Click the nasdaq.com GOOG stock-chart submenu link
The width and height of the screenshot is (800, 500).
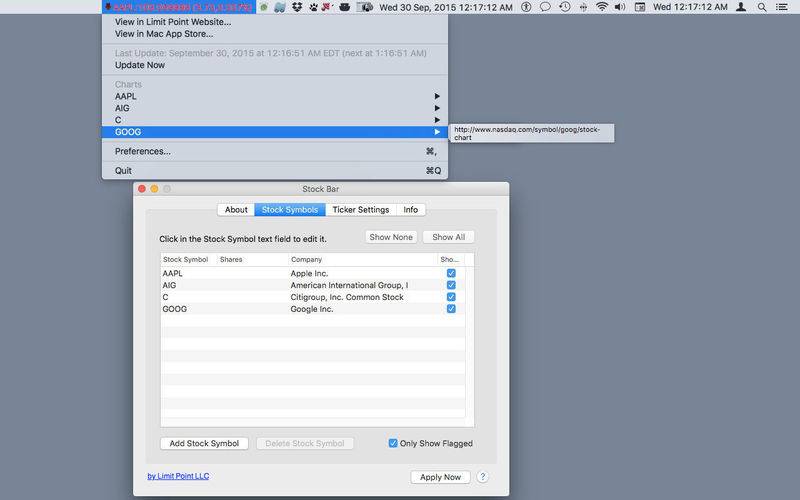point(532,133)
